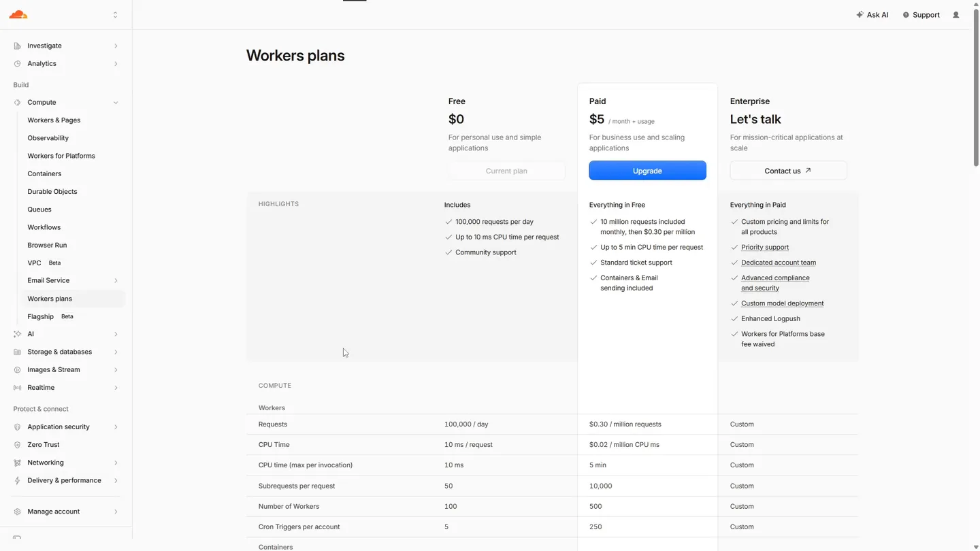The image size is (980, 551).
Task: Click "Enhanced Logpush" highlight text
Action: [770, 319]
